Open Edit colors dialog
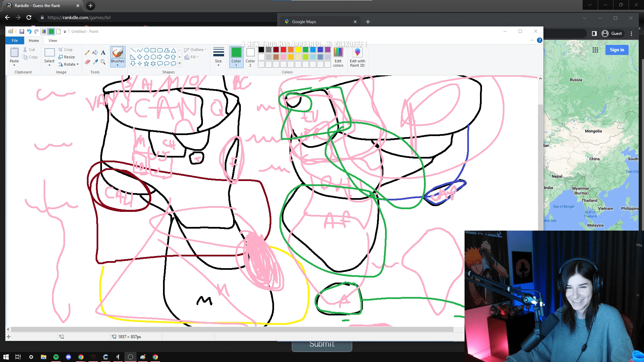This screenshot has height=362, width=644. point(338,57)
